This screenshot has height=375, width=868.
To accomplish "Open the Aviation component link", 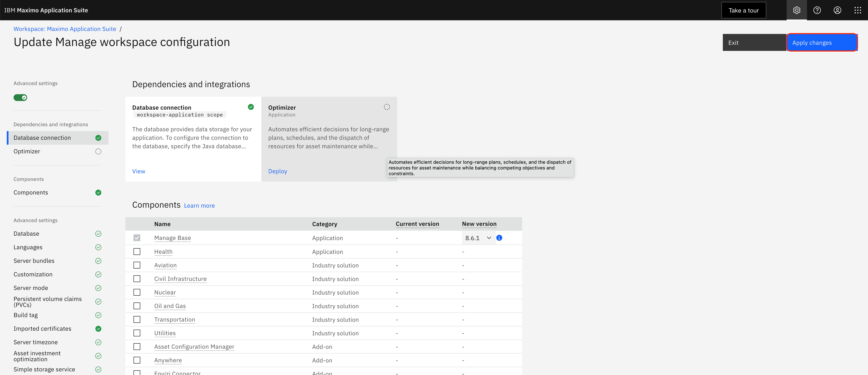I will click(166, 265).
